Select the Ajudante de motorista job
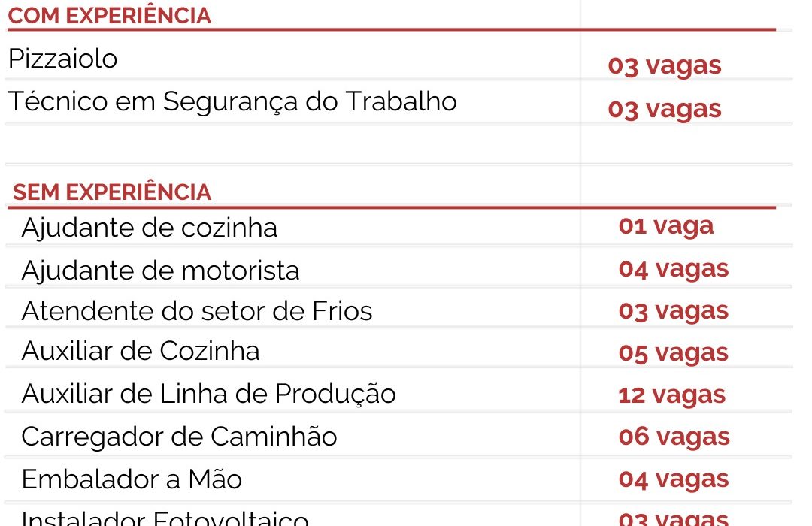 [161, 270]
